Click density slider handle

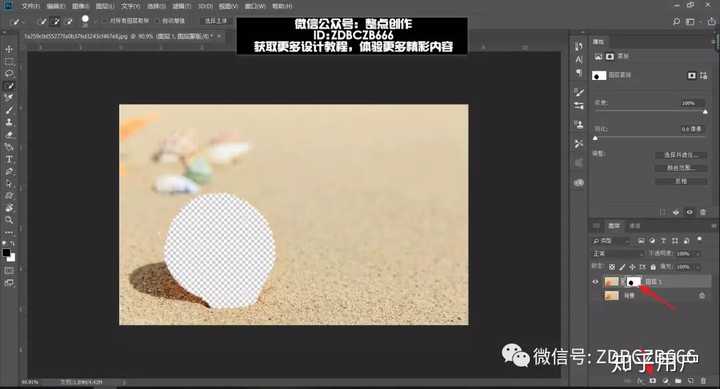(x=705, y=112)
